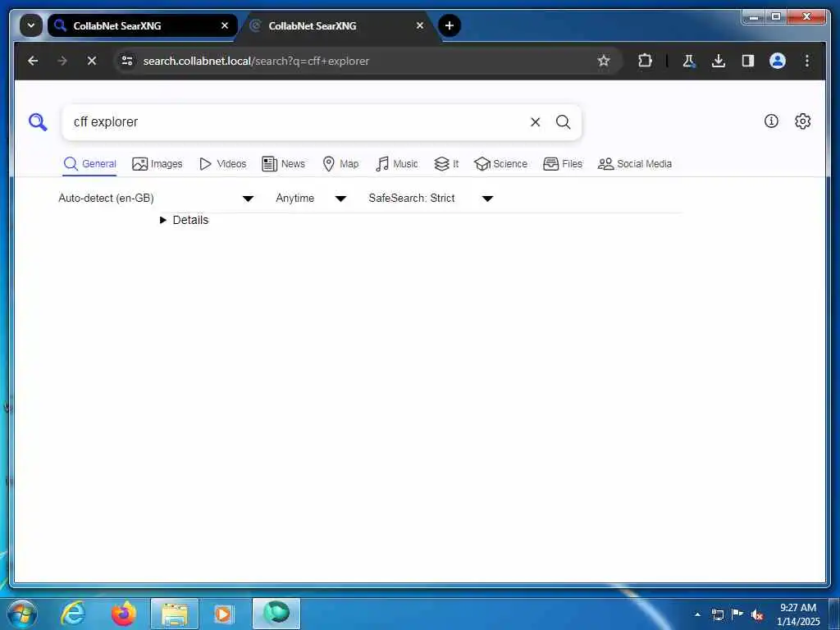Maximize the browser window

pos(775,17)
